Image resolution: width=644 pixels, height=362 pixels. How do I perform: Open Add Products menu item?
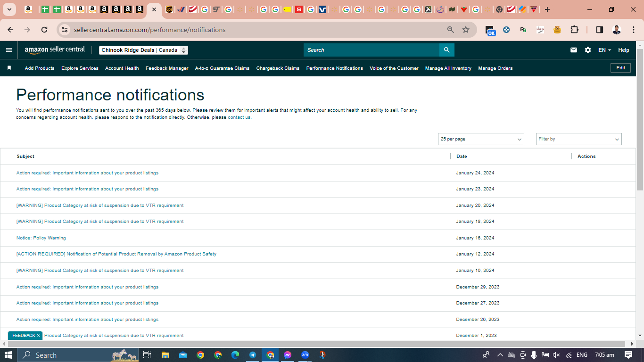(40, 68)
